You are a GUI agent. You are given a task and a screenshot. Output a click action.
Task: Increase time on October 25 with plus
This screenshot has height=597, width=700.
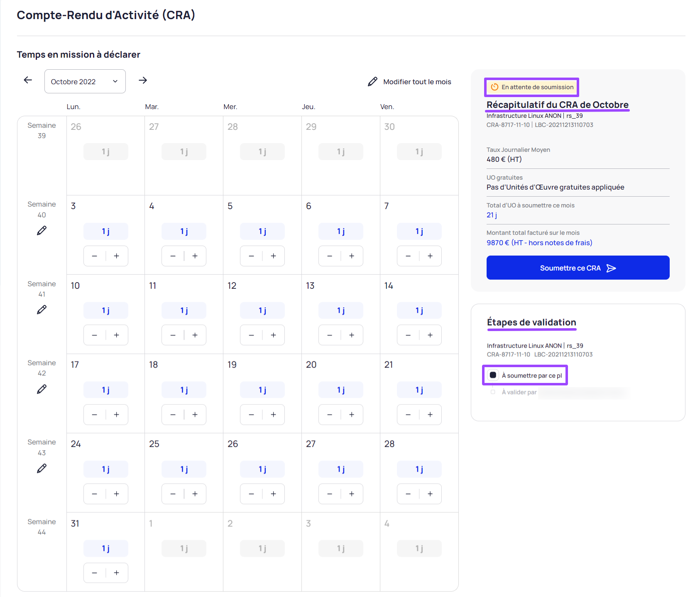[x=195, y=494]
